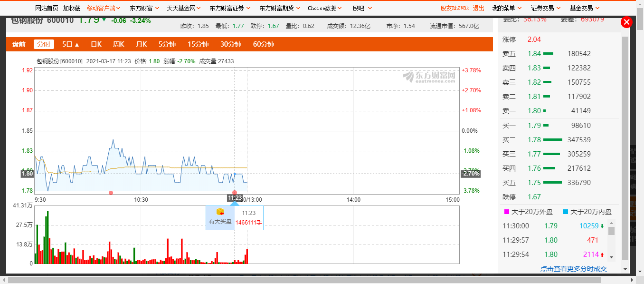This screenshot has height=284, width=644.
Task: Click the 退出 logout link
Action: (479, 8)
